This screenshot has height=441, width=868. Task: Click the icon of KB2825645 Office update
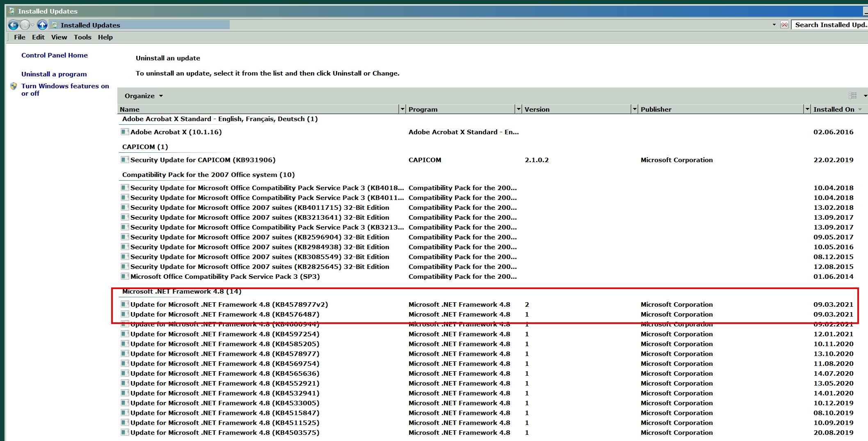[x=125, y=266]
